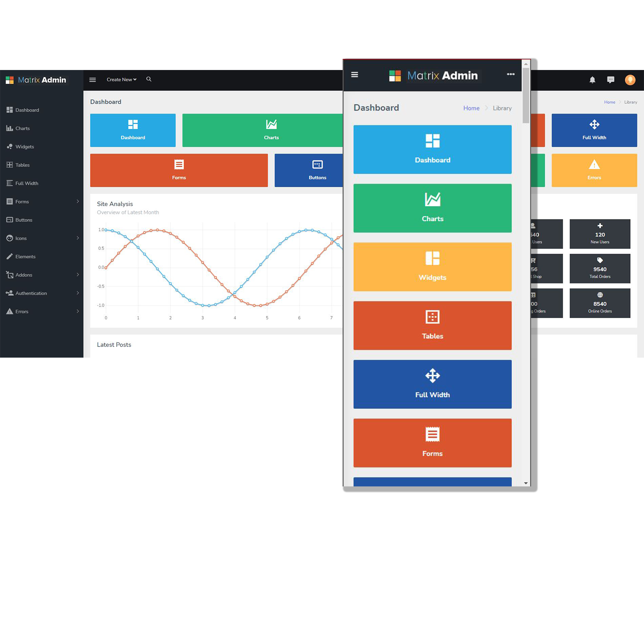Click the Latest Posts heading
This screenshot has height=644, width=644.
click(114, 345)
